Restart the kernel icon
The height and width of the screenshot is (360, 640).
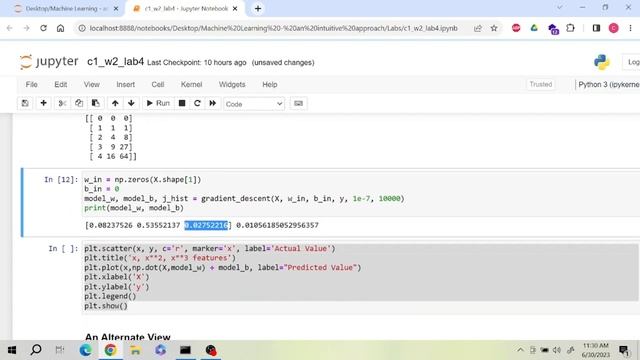[x=197, y=104]
